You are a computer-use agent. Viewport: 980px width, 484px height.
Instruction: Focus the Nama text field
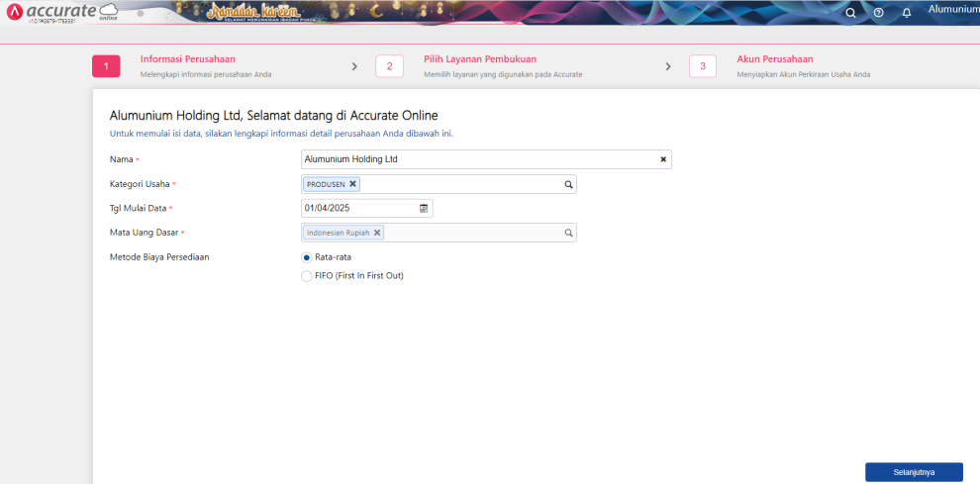click(475, 159)
